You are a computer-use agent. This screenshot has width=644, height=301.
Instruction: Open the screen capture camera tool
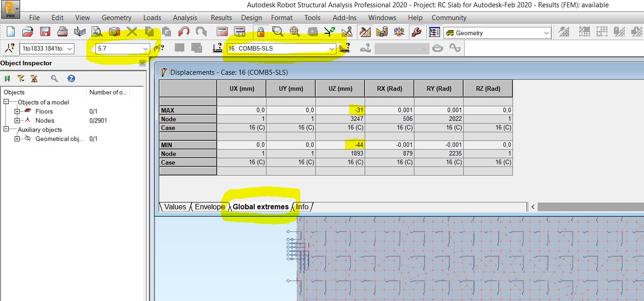(x=113, y=32)
